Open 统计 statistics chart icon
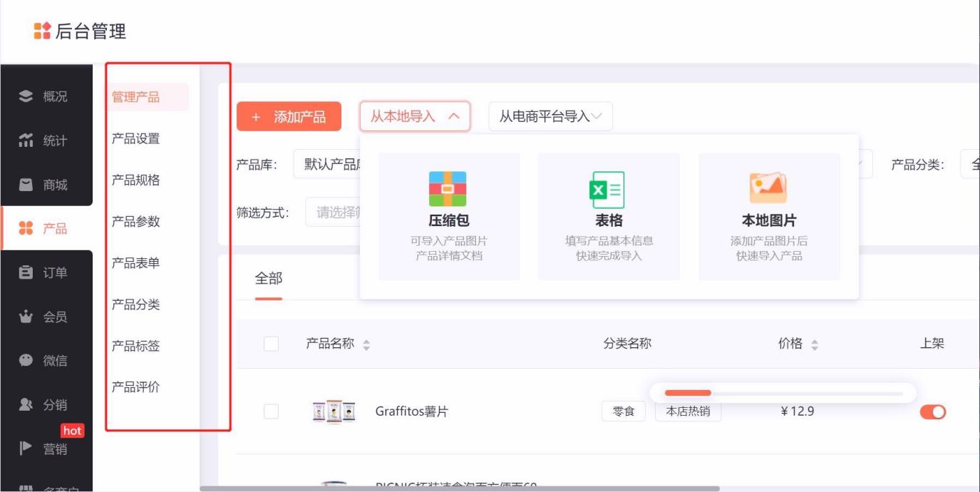Screen dimensions: 980x492 pyautogui.click(x=26, y=140)
